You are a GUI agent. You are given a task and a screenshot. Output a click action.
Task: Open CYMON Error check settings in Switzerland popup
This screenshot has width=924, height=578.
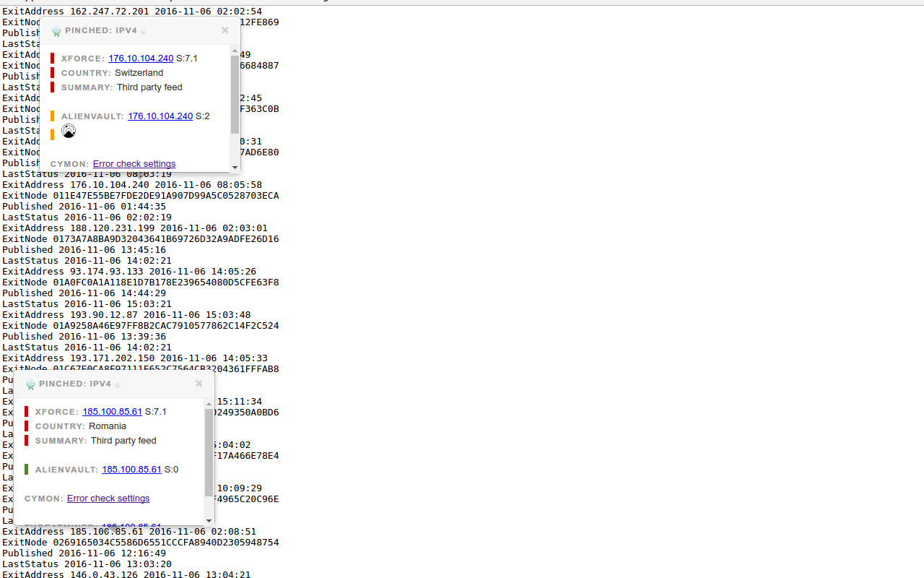coord(134,164)
